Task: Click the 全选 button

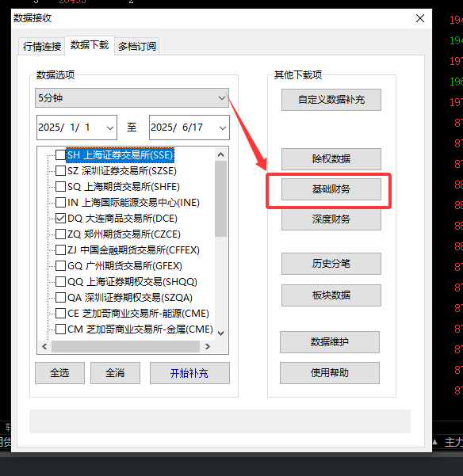Action: [59, 373]
